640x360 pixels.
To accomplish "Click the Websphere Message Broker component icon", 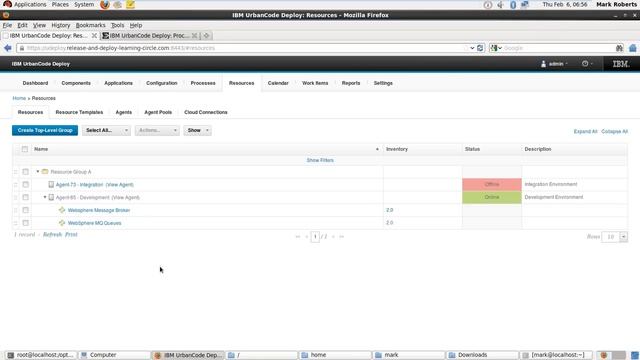I will pos(62,210).
